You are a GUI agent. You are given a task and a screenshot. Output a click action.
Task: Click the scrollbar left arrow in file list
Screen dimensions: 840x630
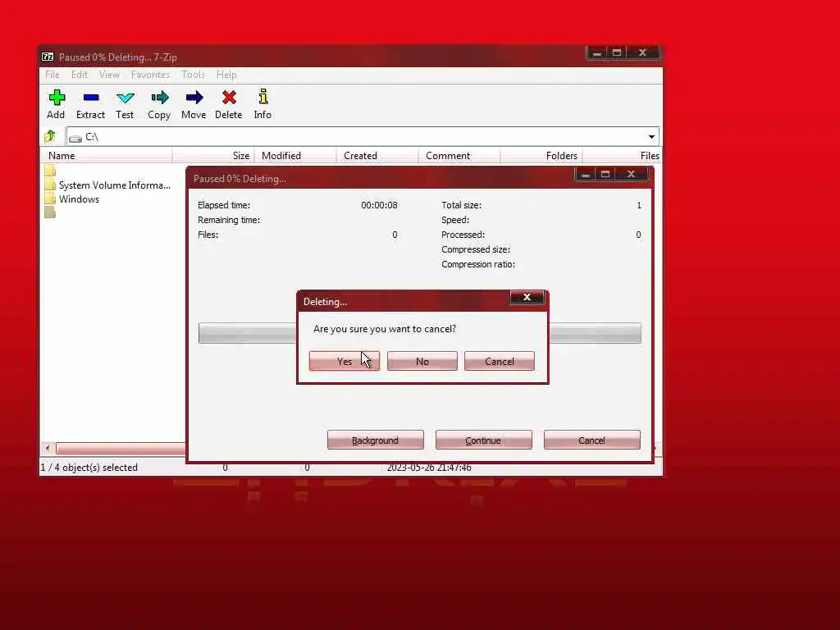[x=48, y=448]
